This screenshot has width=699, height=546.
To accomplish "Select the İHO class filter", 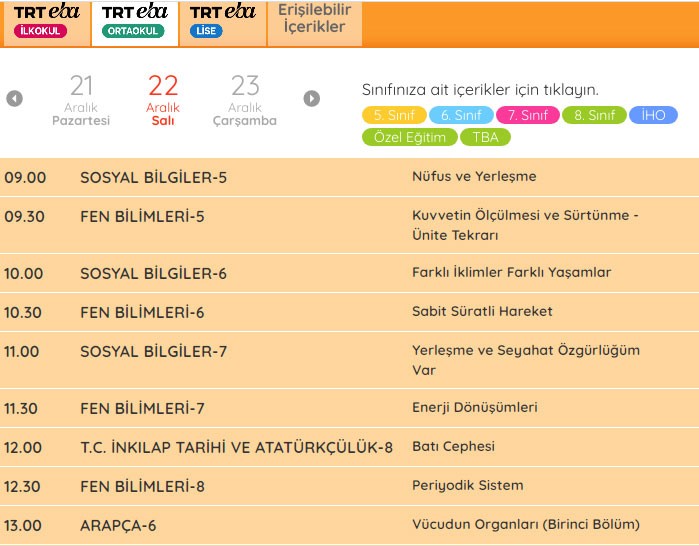I will 654,115.
